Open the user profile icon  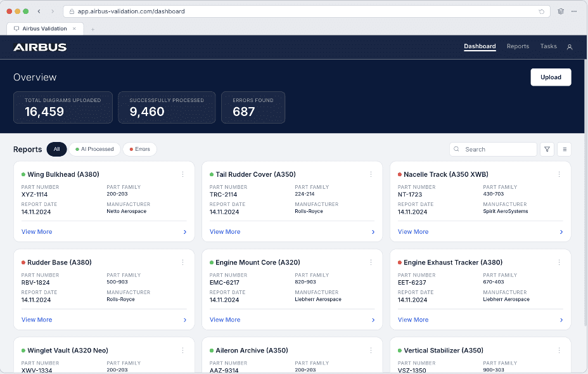[569, 47]
